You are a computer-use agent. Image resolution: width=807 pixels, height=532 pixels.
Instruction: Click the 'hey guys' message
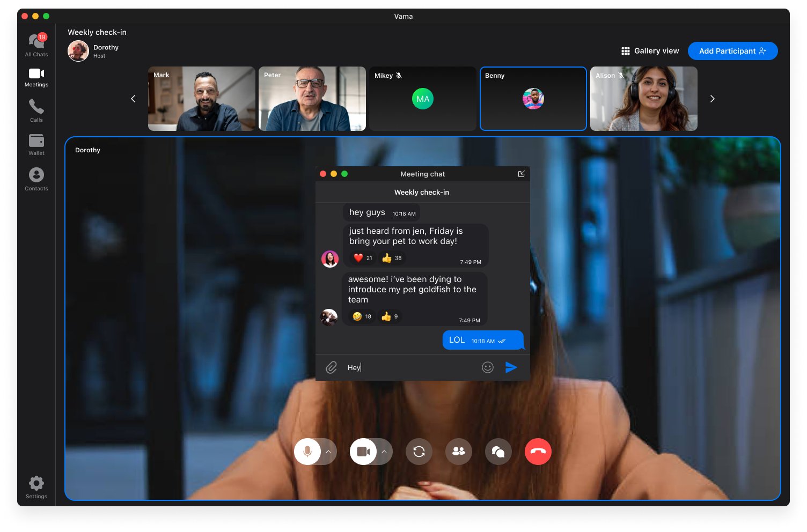click(x=382, y=212)
